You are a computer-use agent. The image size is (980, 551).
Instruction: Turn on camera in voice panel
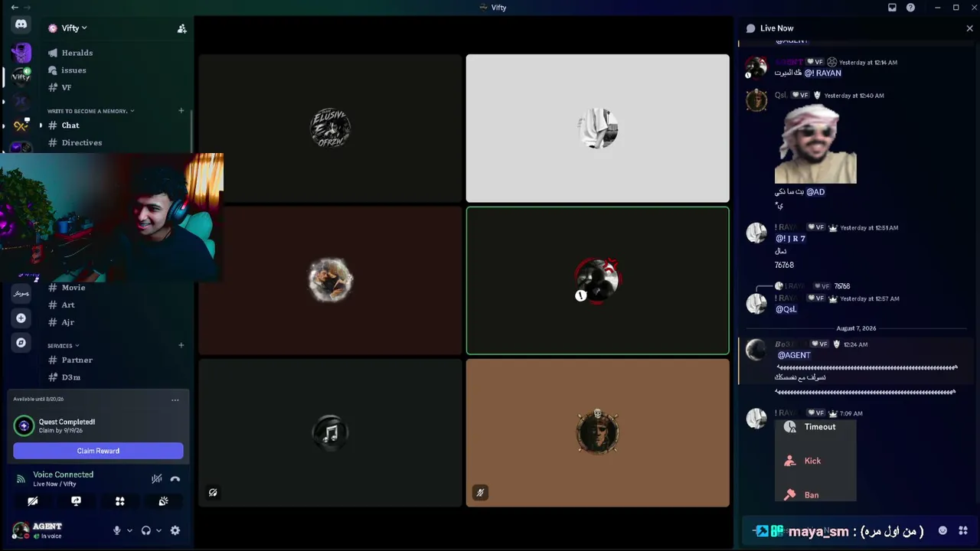point(33,501)
